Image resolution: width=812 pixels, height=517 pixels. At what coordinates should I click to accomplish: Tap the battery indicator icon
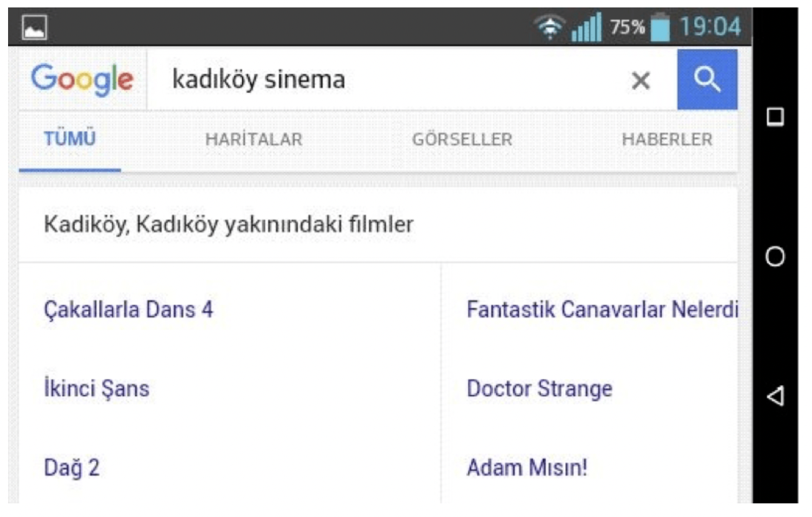point(661,28)
